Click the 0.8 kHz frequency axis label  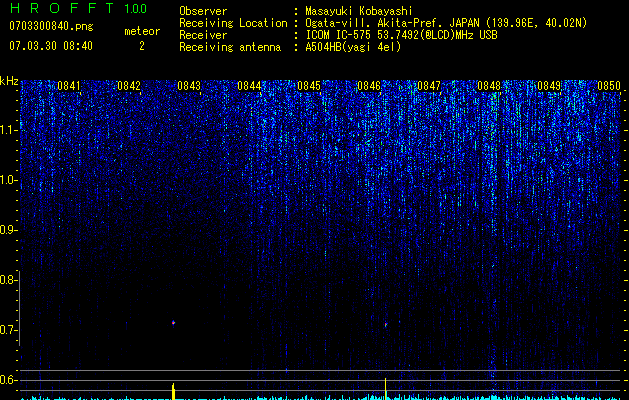point(7,280)
